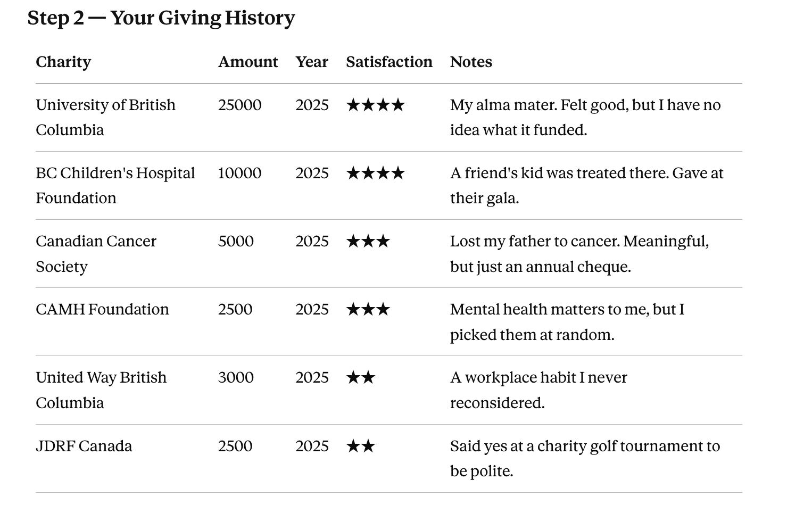The width and height of the screenshot is (812, 513).
Task: Select the BC Children's Hospital Foundation cell
Action: point(115,185)
